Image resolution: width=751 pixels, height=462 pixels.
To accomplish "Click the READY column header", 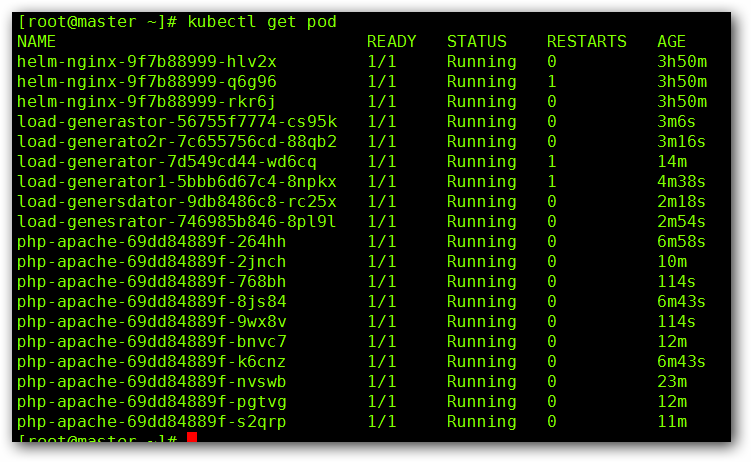I will tap(392, 42).
